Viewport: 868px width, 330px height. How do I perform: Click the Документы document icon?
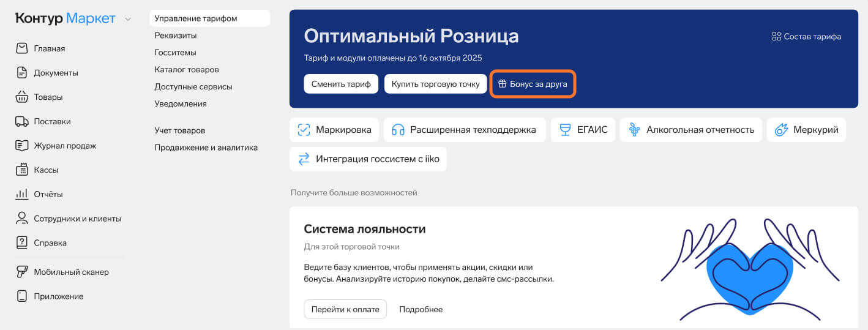(22, 73)
